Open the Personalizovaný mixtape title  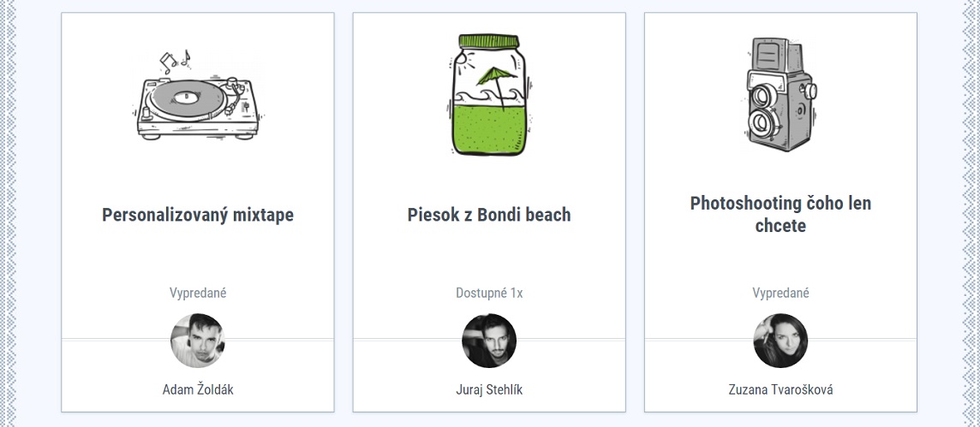point(198,215)
